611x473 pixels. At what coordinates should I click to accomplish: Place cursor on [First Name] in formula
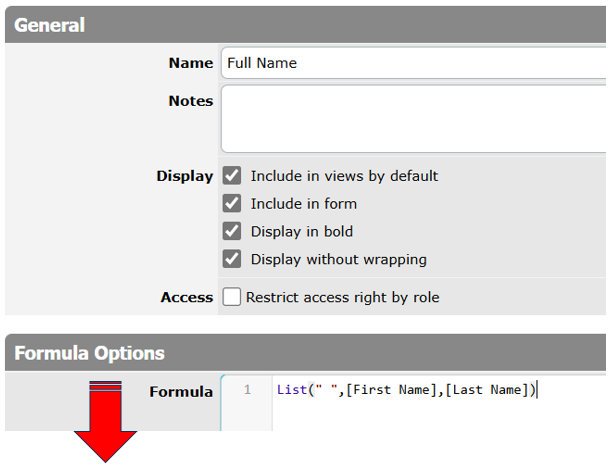392,390
